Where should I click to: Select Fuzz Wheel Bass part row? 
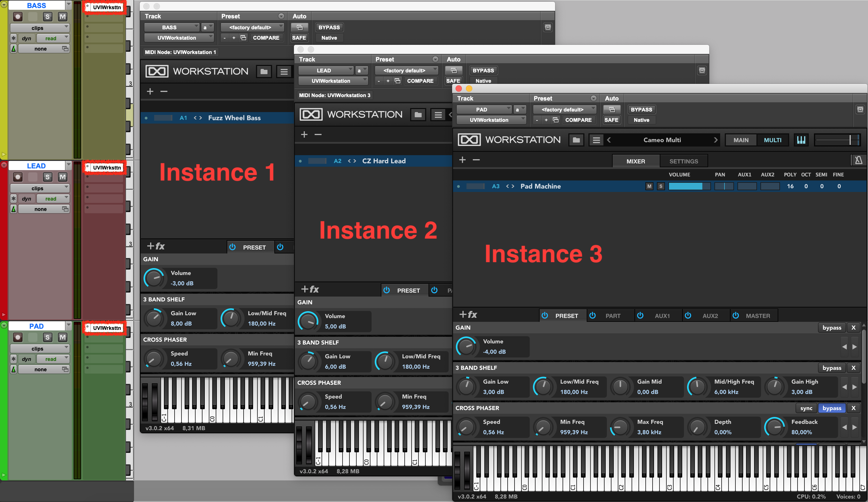click(x=217, y=118)
